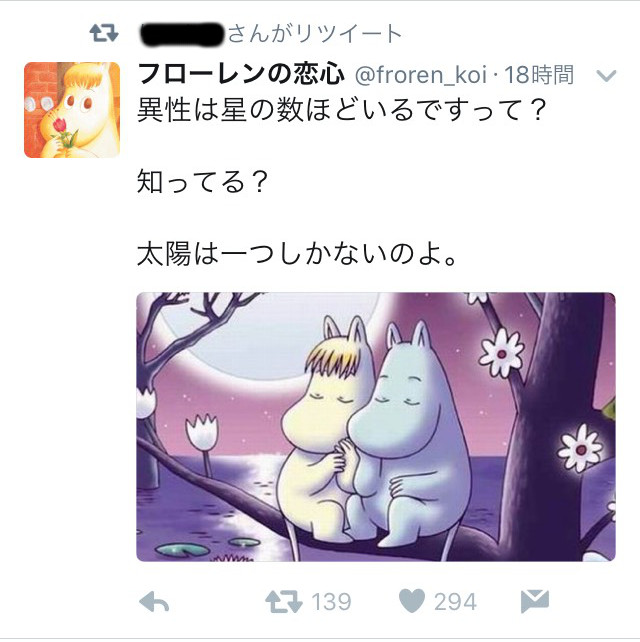The height and width of the screenshot is (642, 640).
Task: Click the 294 like count
Action: tap(455, 602)
